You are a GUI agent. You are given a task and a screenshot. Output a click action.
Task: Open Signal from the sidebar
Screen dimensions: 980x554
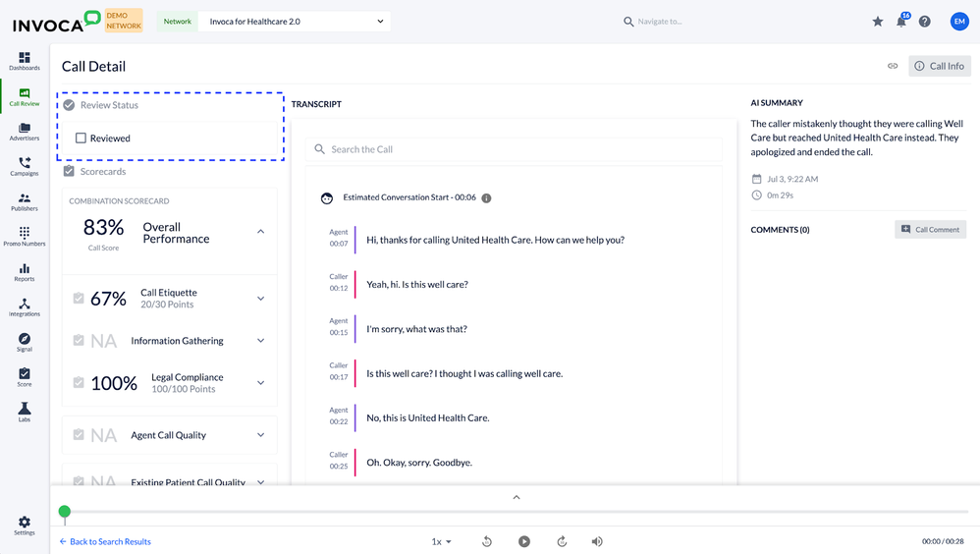pos(25,342)
